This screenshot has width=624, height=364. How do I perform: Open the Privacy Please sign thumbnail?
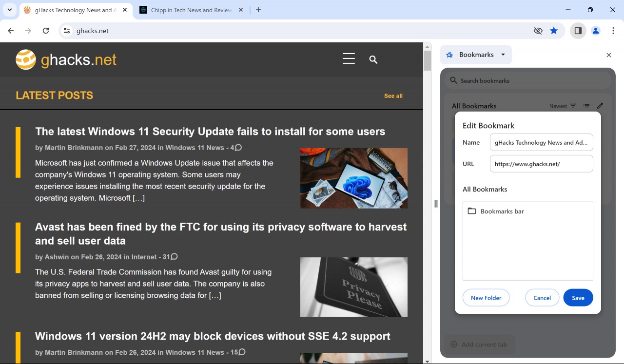click(354, 287)
